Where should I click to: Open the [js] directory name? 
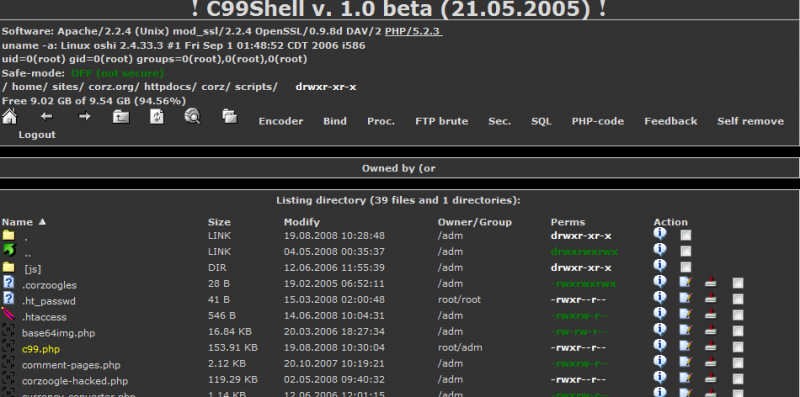tap(33, 269)
